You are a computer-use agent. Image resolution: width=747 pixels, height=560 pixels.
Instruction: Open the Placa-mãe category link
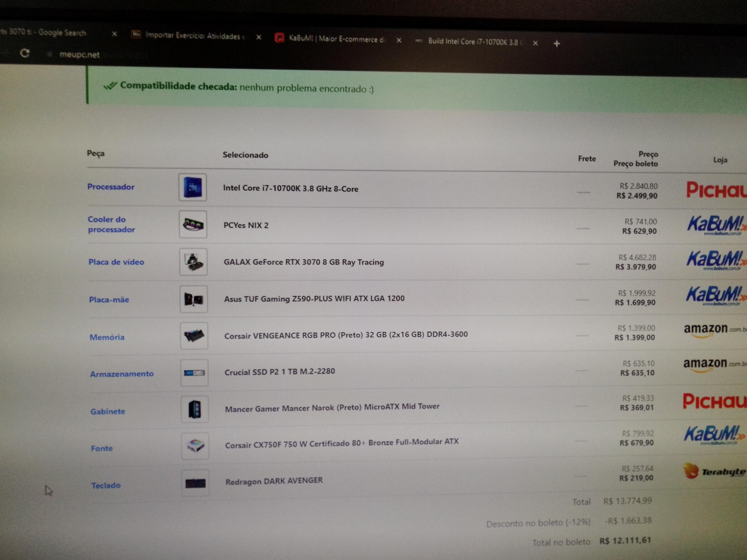[109, 300]
